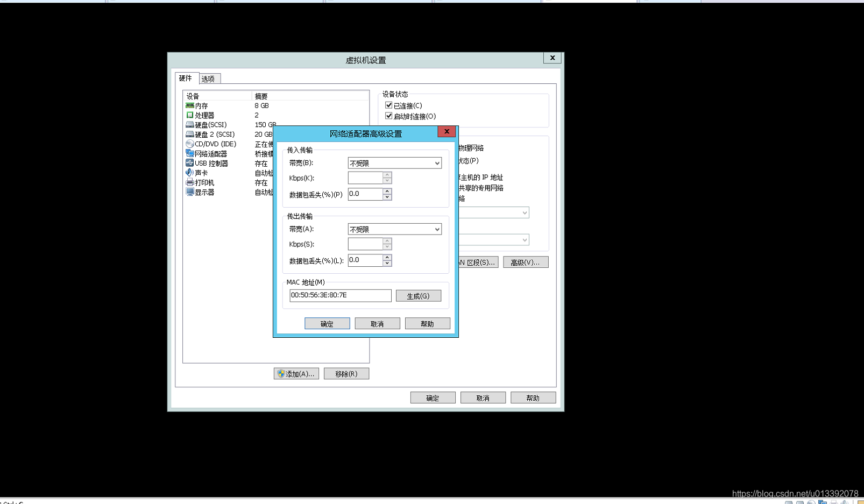The image size is (864, 504).
Task: Select the CD/DVD (IDE) drive icon
Action: 189,144
